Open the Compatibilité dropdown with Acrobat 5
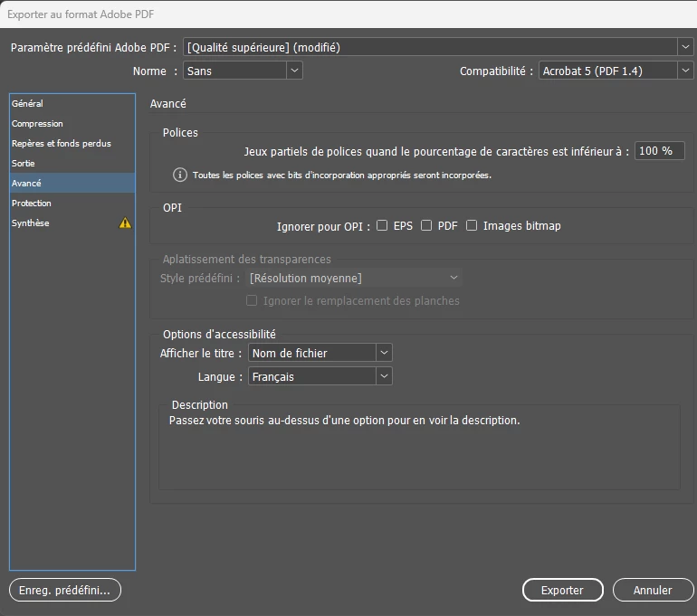 tap(616, 71)
